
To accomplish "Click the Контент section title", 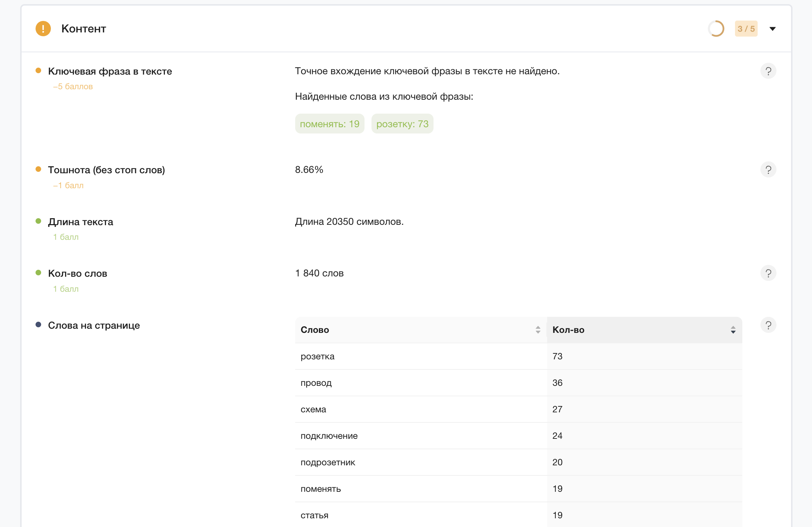I will coord(84,29).
